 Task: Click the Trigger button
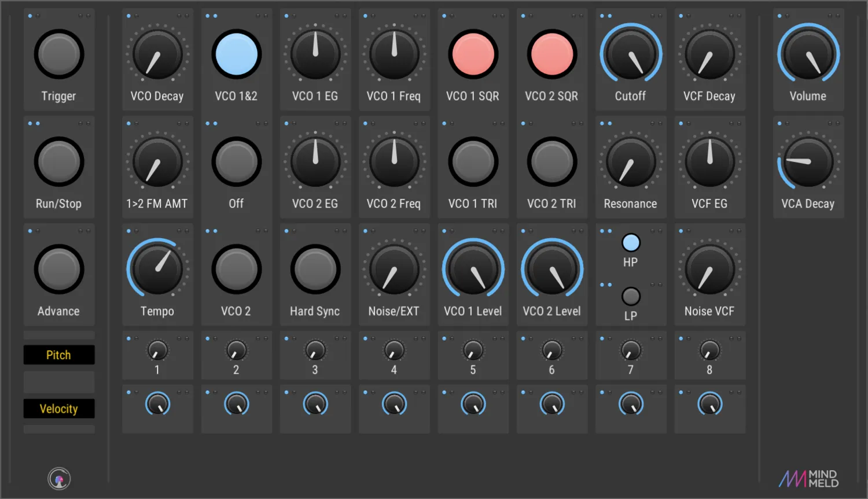[x=59, y=54]
